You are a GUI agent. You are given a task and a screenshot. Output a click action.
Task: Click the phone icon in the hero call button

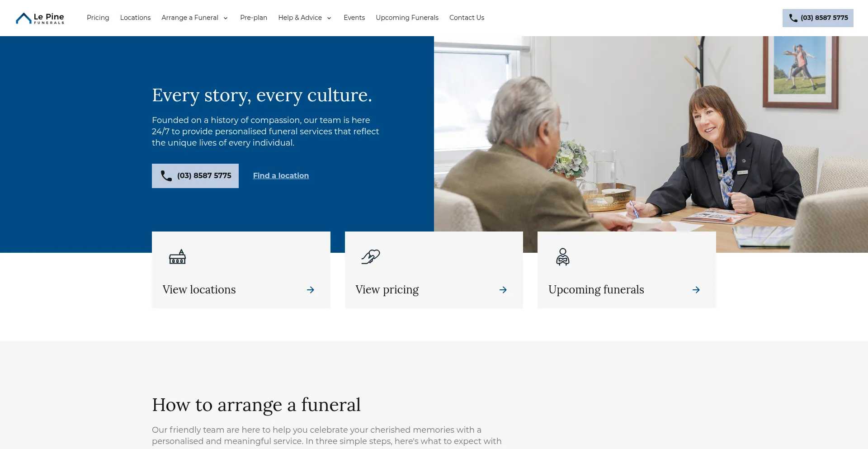[166, 176]
